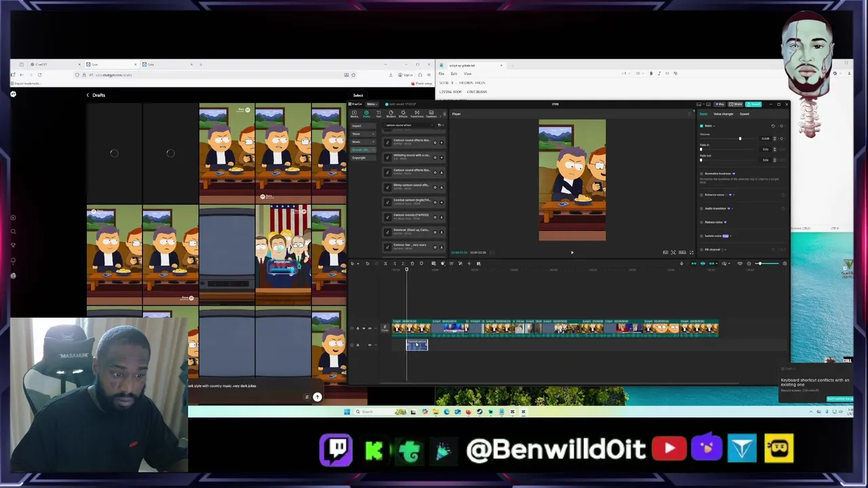This screenshot has width=868, height=488.
Task: Click the layout switch icon in title bar
Action: tap(699, 104)
